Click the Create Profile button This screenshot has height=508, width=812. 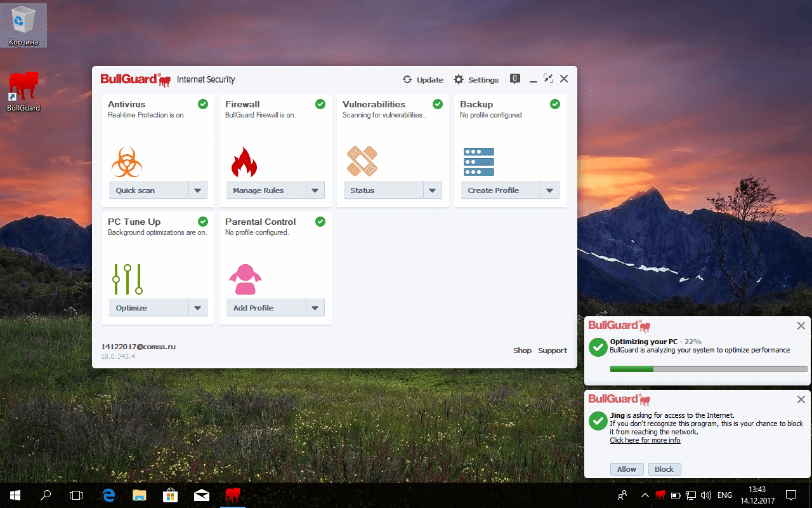pos(501,190)
